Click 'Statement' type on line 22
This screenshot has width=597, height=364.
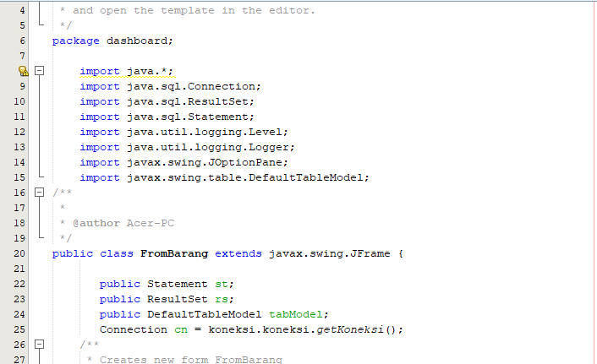tap(178, 284)
